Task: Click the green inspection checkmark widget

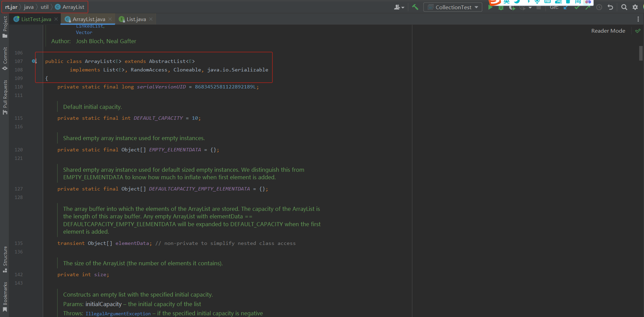Action: point(638,31)
